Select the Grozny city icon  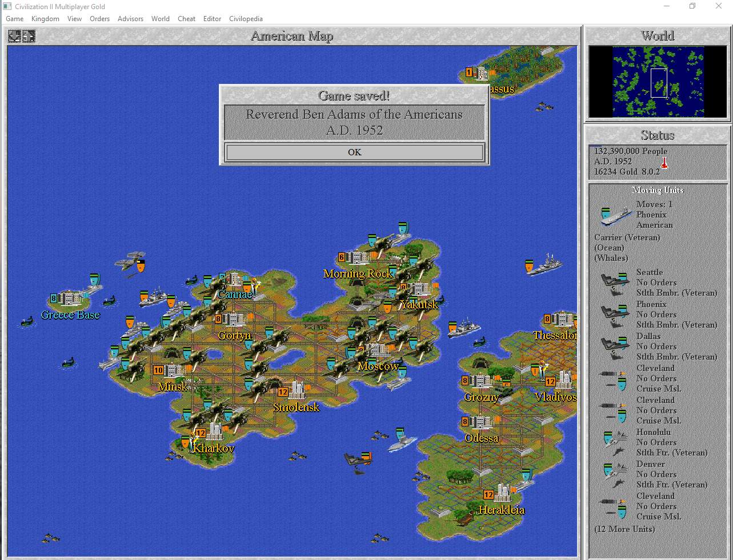click(482, 381)
